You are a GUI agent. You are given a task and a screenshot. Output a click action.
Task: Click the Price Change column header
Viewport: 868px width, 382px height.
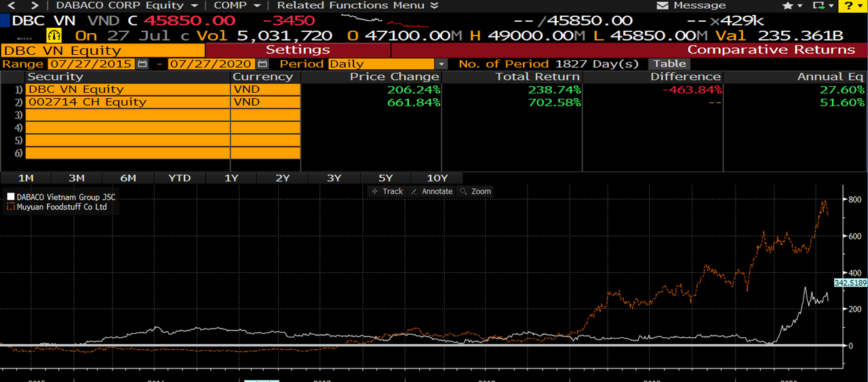pos(395,77)
